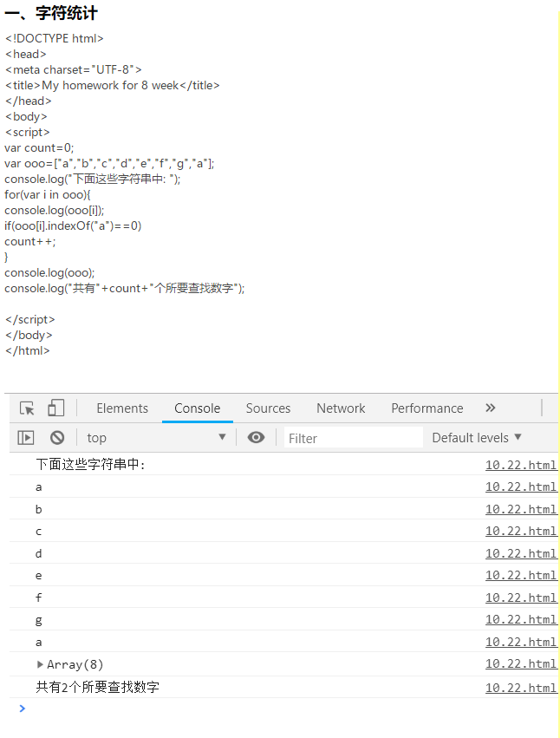Image resolution: width=560 pixels, height=738 pixels.
Task: Open the Default levels dropdown
Action: [477, 438]
